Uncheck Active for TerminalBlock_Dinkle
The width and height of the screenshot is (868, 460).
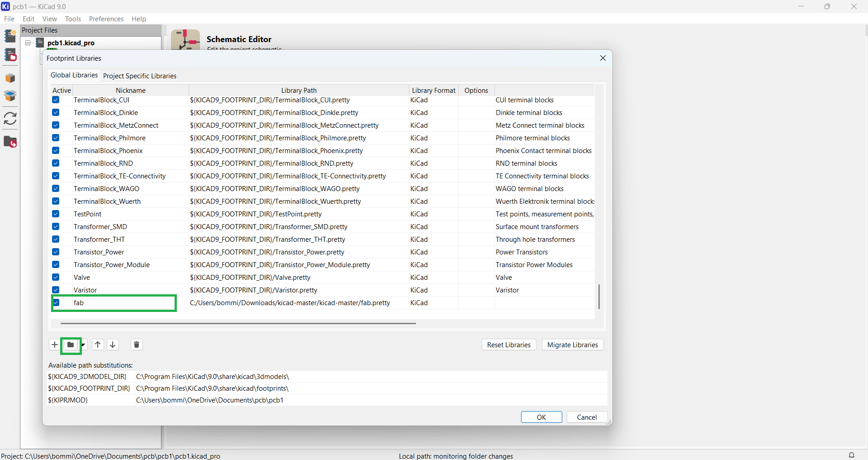(x=56, y=112)
